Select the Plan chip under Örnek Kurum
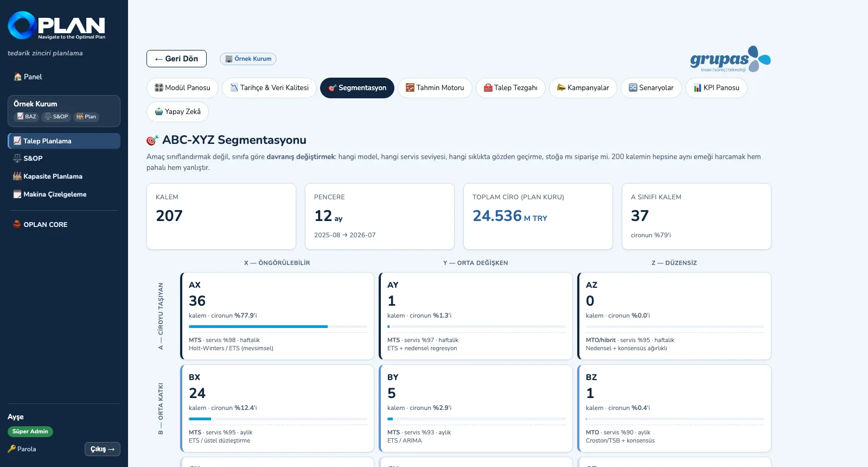The image size is (868, 467). pyautogui.click(x=86, y=116)
